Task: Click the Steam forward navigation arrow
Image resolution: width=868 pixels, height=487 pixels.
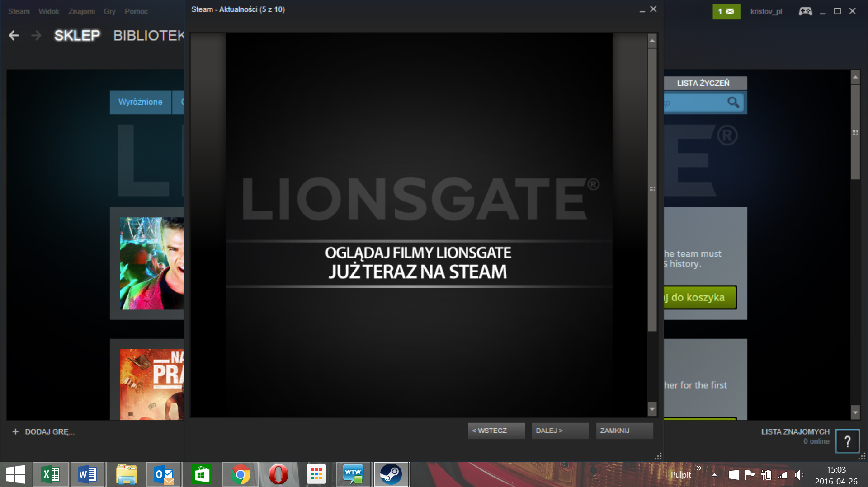Action: (36, 35)
